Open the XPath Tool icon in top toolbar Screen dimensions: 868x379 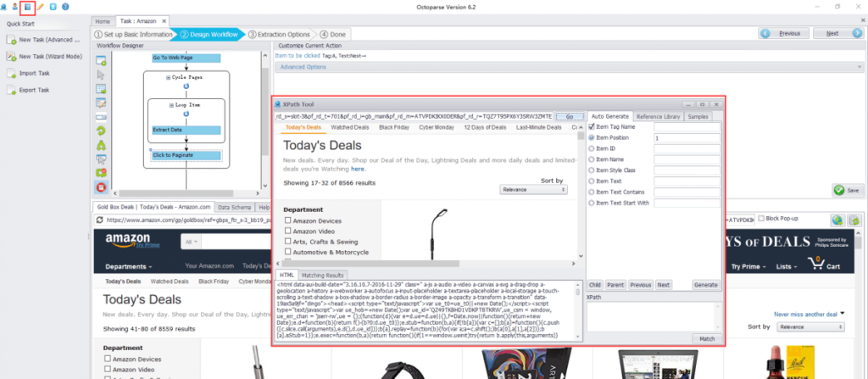[26, 7]
